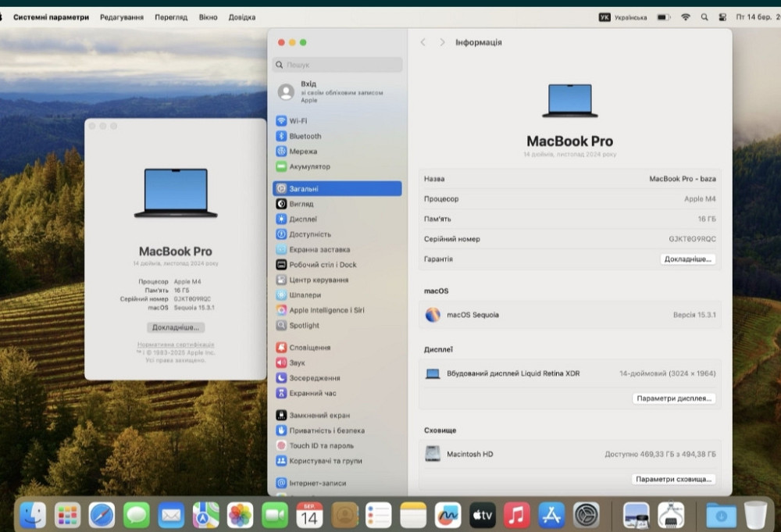Open the Дисплеї settings pane
Viewport: 781px width, 532px height.
tap(302, 219)
